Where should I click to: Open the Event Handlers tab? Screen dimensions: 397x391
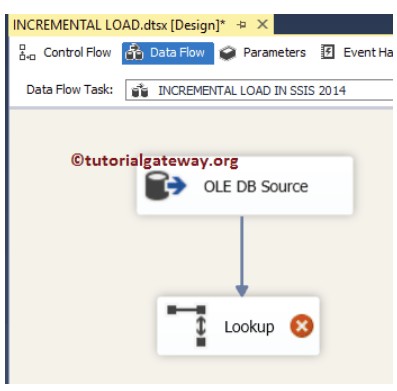pos(357,53)
